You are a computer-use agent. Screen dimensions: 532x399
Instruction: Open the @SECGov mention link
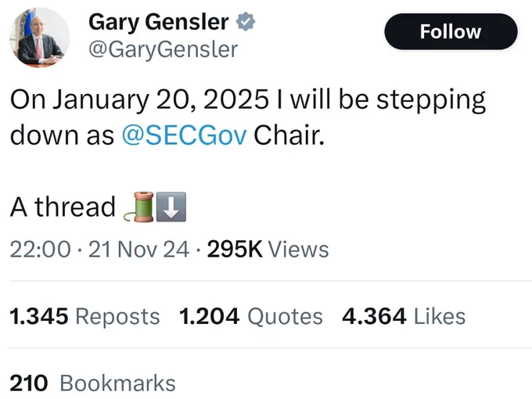pos(184,135)
